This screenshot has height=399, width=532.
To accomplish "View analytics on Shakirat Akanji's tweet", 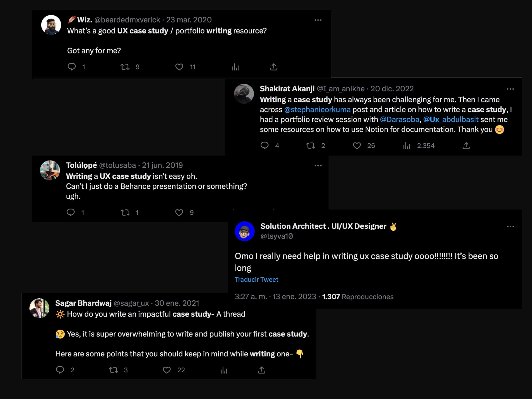I will tap(407, 145).
